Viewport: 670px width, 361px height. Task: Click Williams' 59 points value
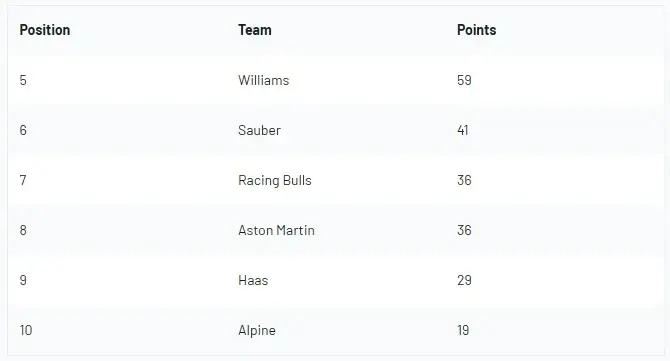click(464, 80)
